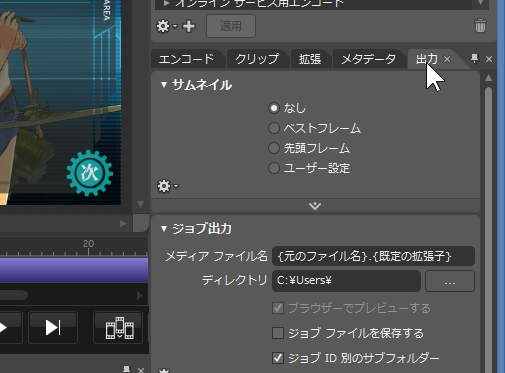Edit the メディア ファイル名 field
This screenshot has height=373, width=505.
coord(373,256)
